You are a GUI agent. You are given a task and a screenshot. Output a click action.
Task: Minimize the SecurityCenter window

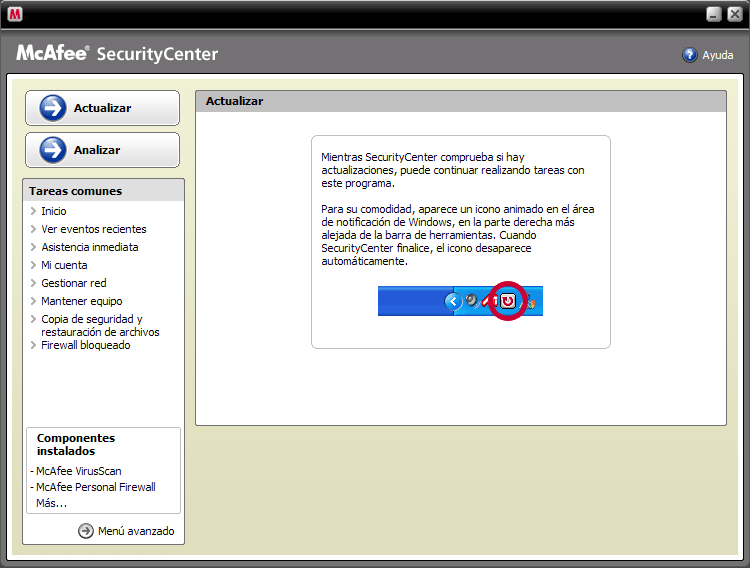[x=714, y=15]
